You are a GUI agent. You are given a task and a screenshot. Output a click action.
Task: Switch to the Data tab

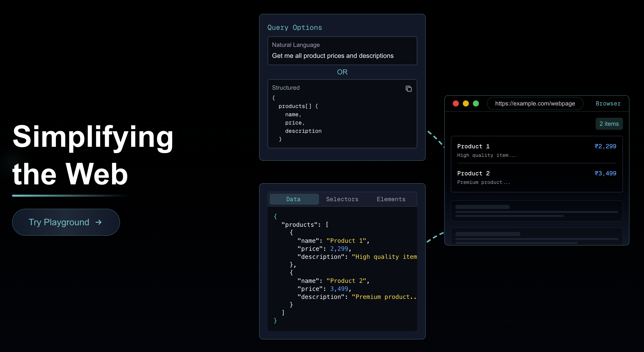pyautogui.click(x=294, y=199)
